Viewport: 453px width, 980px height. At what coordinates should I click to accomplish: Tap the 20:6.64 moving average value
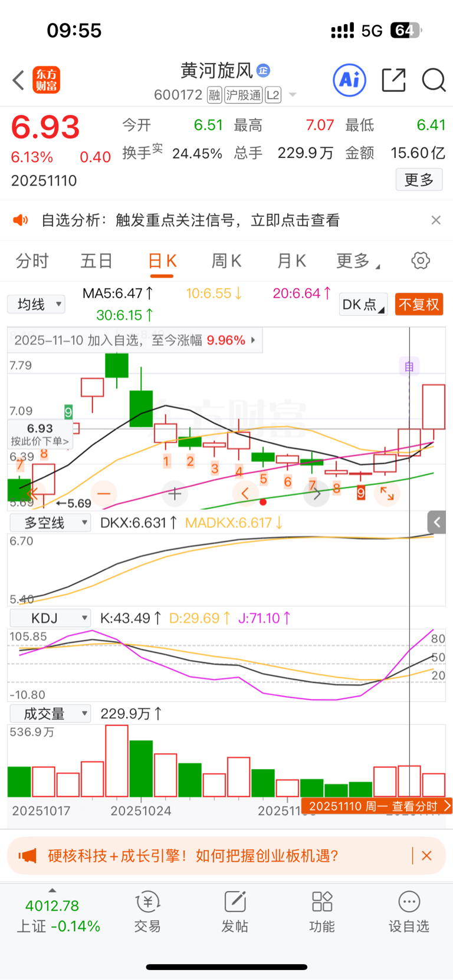click(x=302, y=293)
